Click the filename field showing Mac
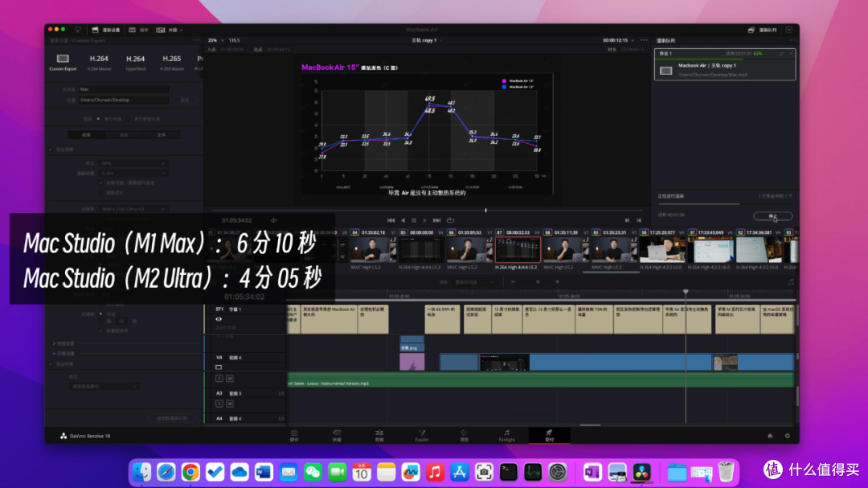The height and width of the screenshot is (488, 868). tap(124, 89)
